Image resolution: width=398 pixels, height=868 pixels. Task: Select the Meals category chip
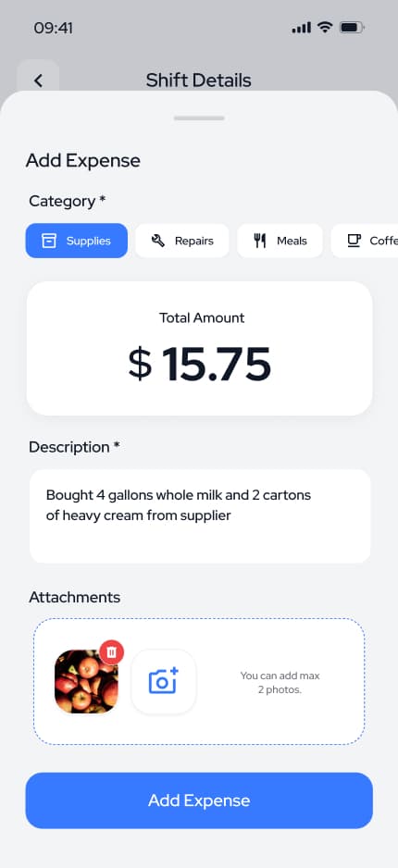280,241
